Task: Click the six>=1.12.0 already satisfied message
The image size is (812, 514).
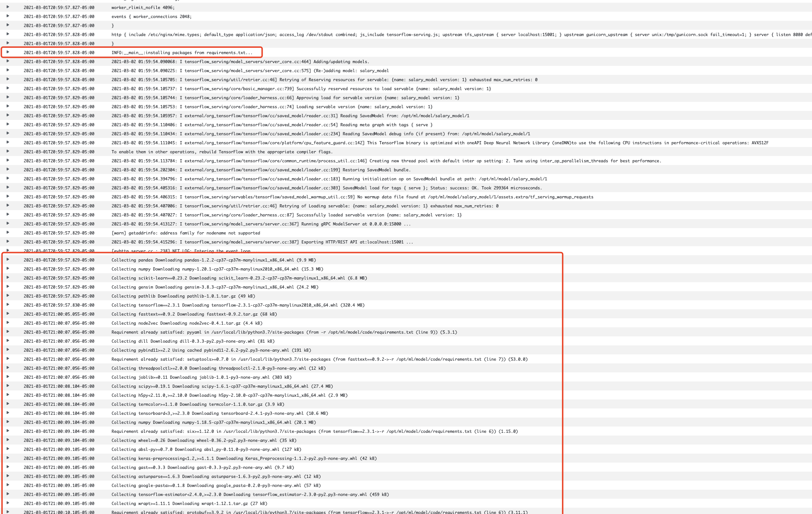Action: click(x=315, y=431)
